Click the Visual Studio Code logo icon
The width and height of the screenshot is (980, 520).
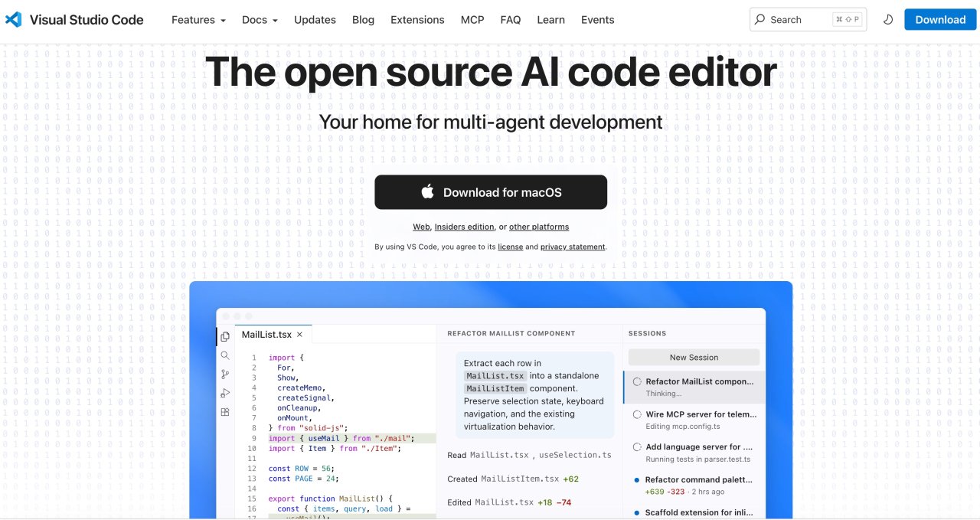[13, 20]
